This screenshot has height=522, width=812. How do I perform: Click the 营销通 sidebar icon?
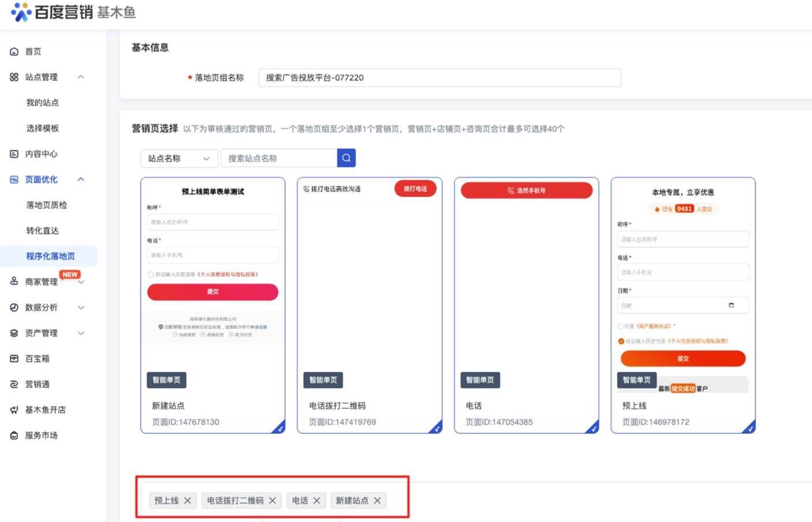14,384
